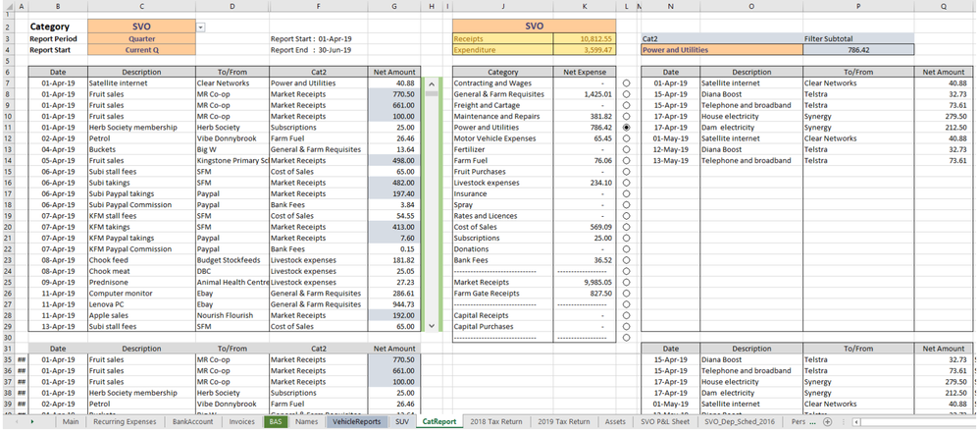Screen dimensions: 980x434
Task: Click the Computer monitor description cell
Action: pos(142,294)
